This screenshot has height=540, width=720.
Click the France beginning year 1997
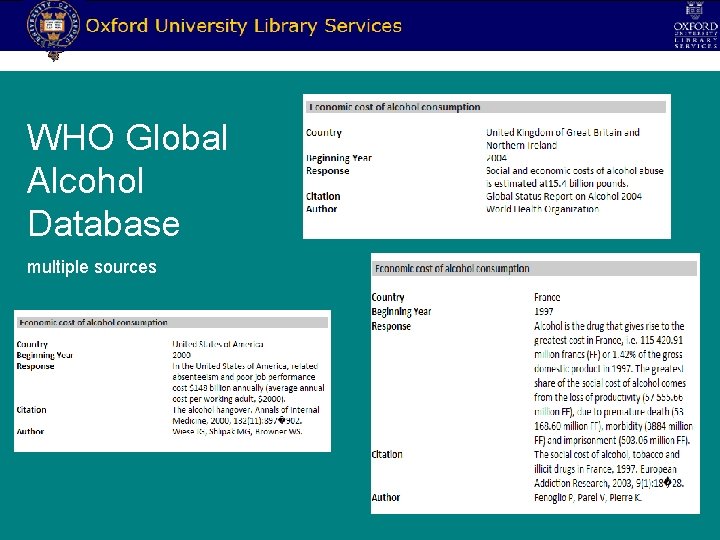click(544, 311)
